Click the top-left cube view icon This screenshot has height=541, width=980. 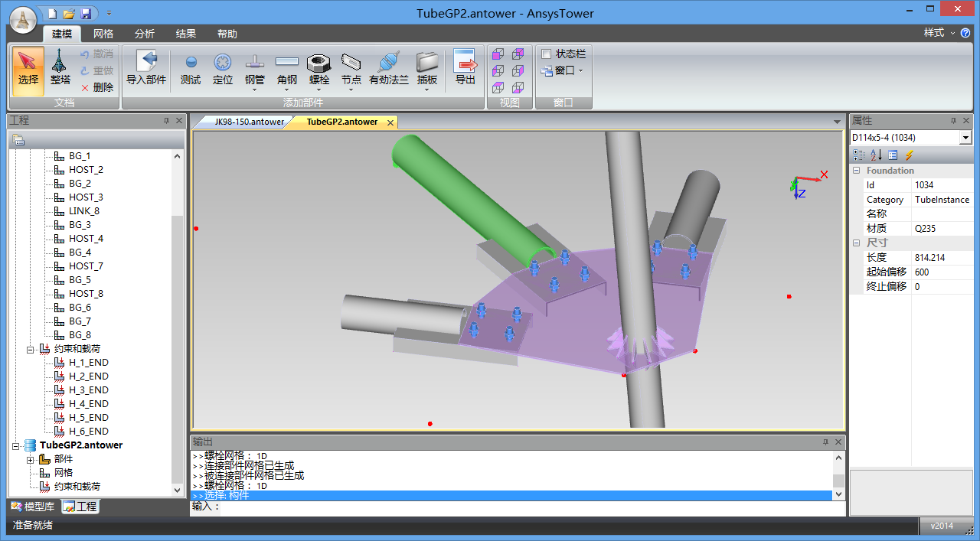(x=498, y=54)
